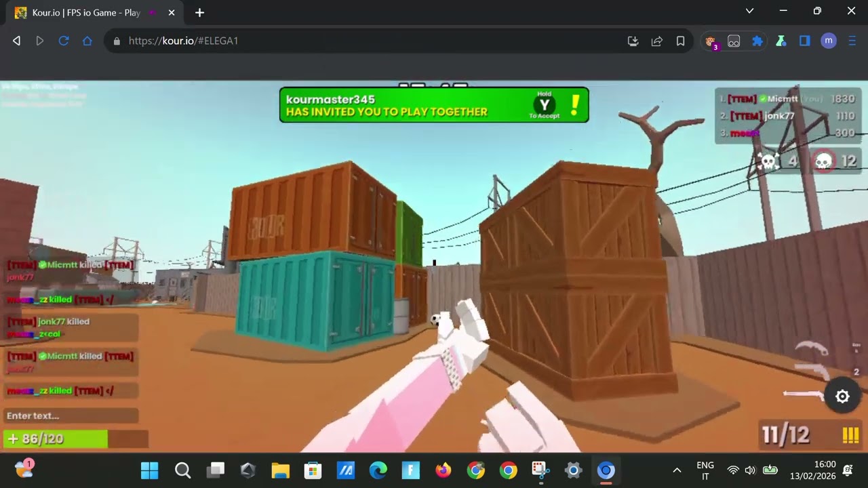Click the yellow bullets ammo icon
The width and height of the screenshot is (868, 488).
850,436
